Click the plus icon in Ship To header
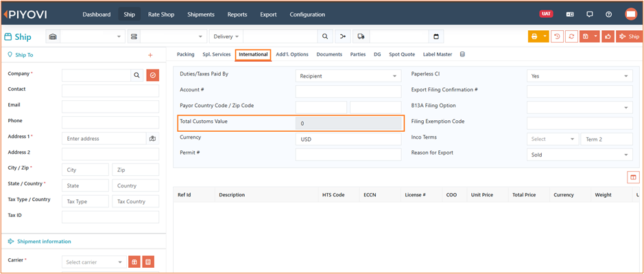Screen dimensions: 644x274 click(x=150, y=55)
